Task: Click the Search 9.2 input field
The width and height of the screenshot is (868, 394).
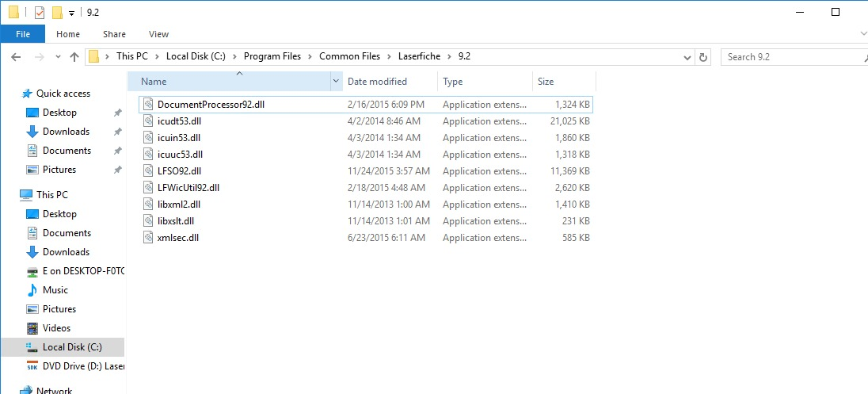Action: (794, 57)
